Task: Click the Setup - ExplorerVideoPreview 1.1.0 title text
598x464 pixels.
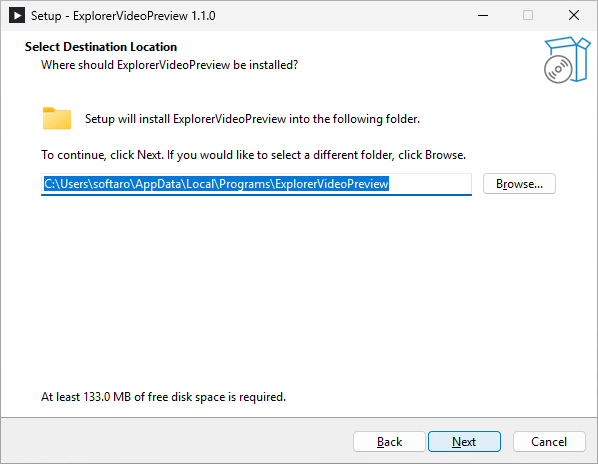Action: point(123,16)
